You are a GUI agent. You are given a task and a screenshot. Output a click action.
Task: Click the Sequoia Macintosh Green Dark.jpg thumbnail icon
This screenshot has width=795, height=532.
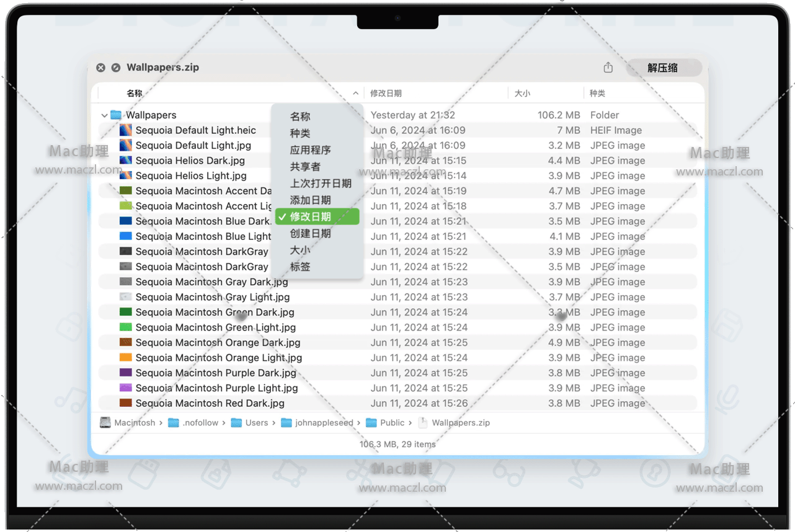(125, 313)
